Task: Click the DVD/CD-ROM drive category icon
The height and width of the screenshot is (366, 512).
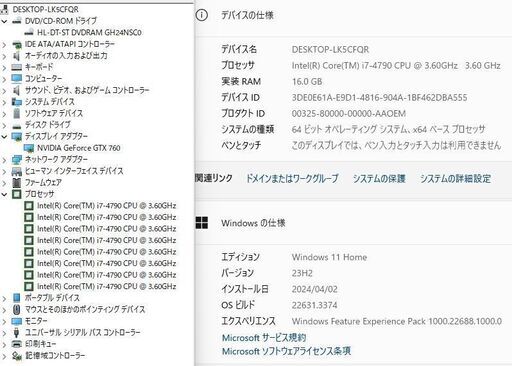Action: [17, 21]
